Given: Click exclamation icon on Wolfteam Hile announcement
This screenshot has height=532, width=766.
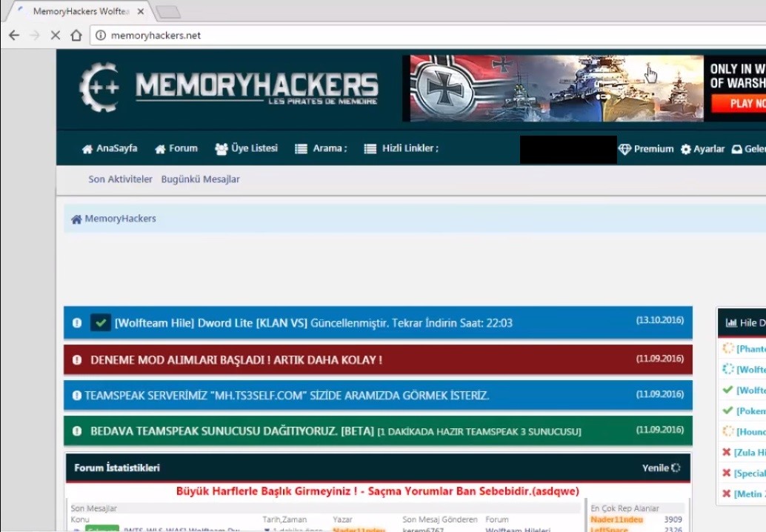Looking at the screenshot, I should (77, 323).
